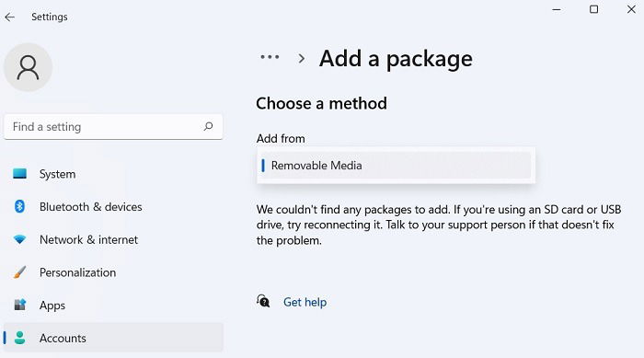644x358 pixels.
Task: Click the search magnifier icon
Action: coord(208,126)
